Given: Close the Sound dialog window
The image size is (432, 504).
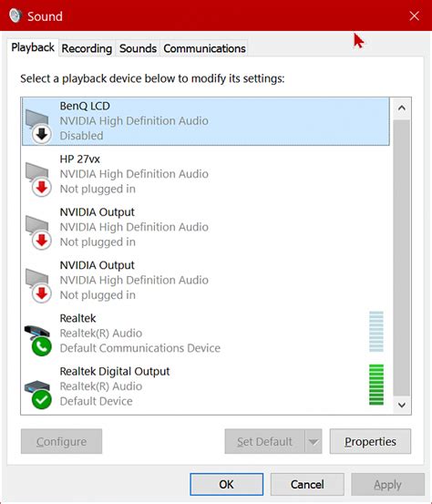Looking at the screenshot, I should click(x=415, y=15).
